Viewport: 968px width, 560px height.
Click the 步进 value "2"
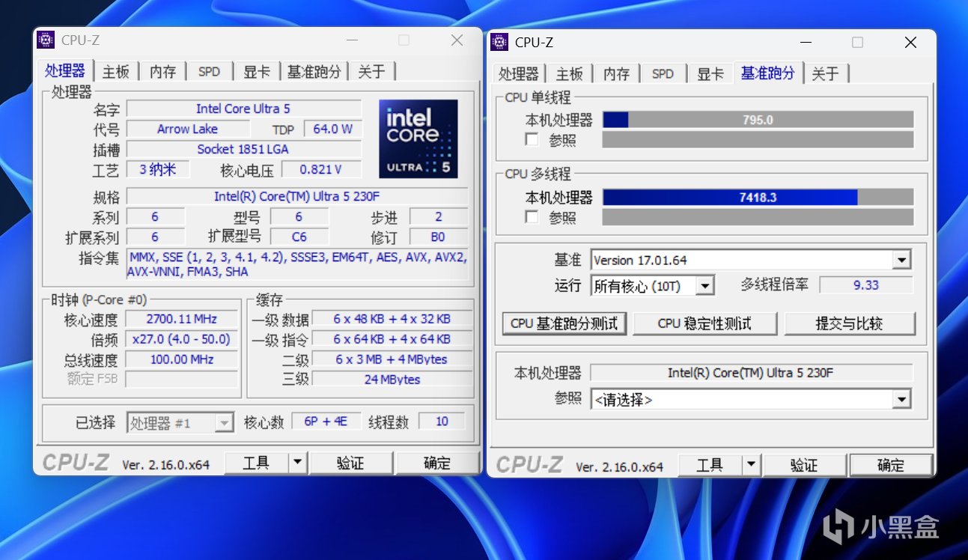(439, 217)
